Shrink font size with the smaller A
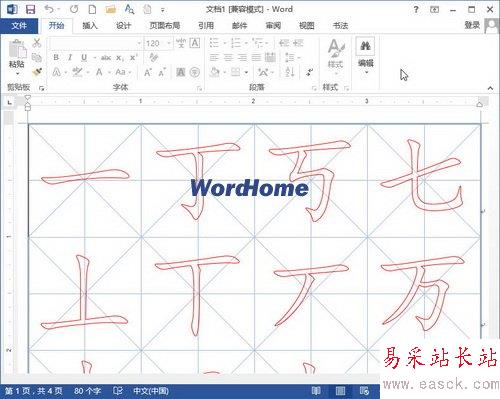The width and height of the screenshot is (500, 399). [162, 72]
